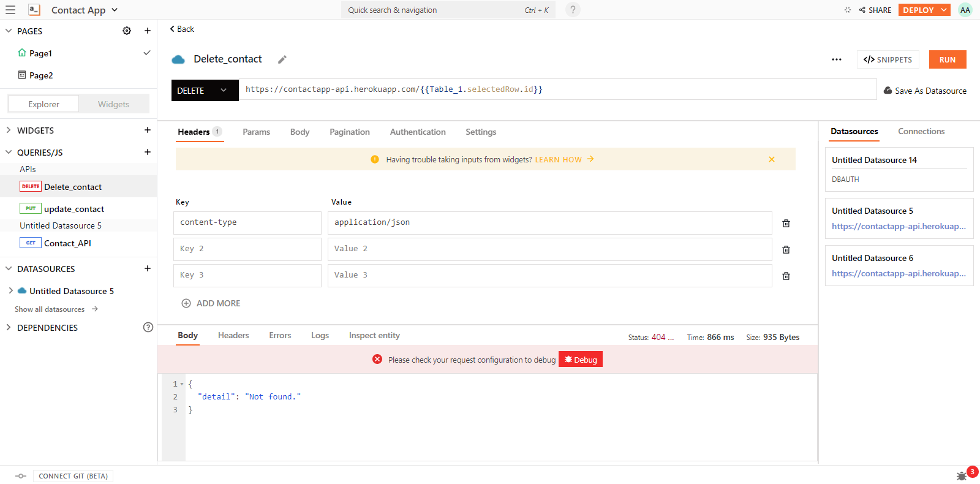Open the hamburger menu icon
Viewport: 980px width, 484px height.
[10, 10]
